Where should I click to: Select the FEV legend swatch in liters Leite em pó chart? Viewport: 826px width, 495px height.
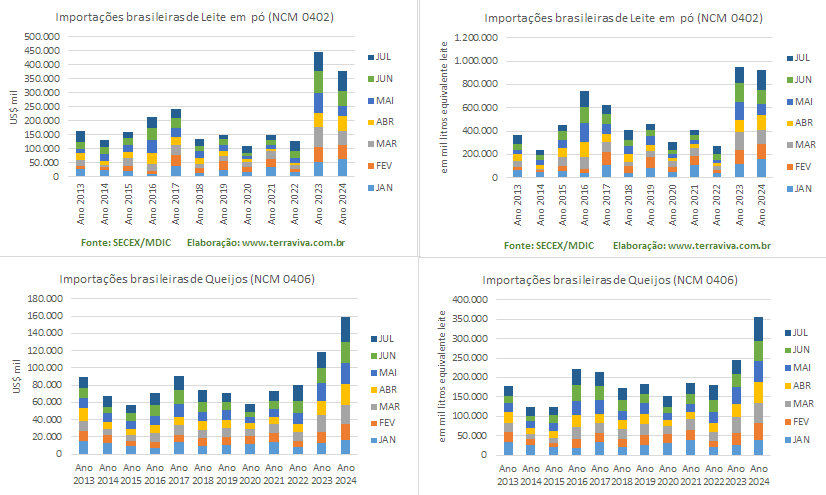coord(790,167)
